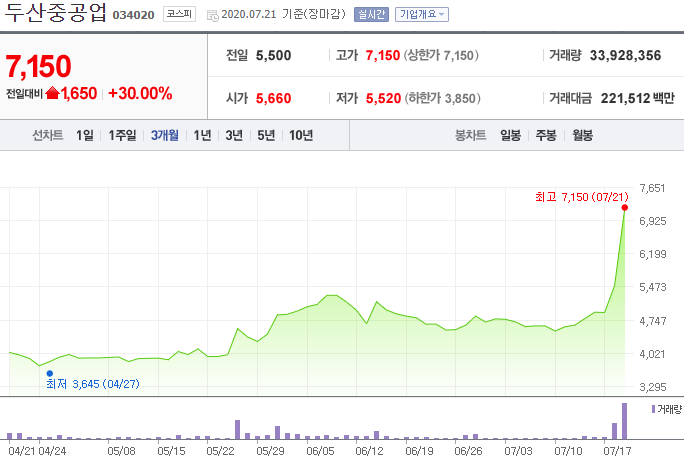Click the 05/22 date axis label

220,451
